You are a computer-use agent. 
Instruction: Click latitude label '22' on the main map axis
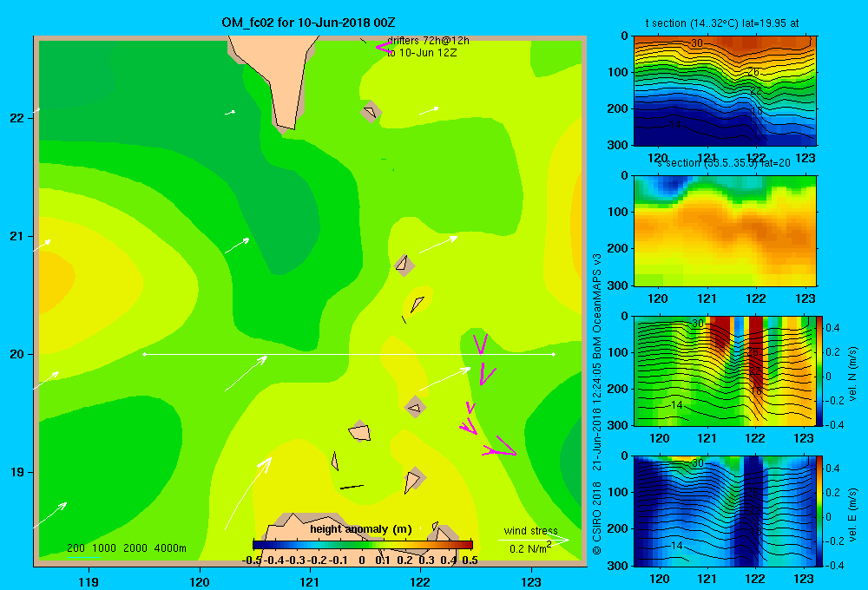pyautogui.click(x=16, y=118)
